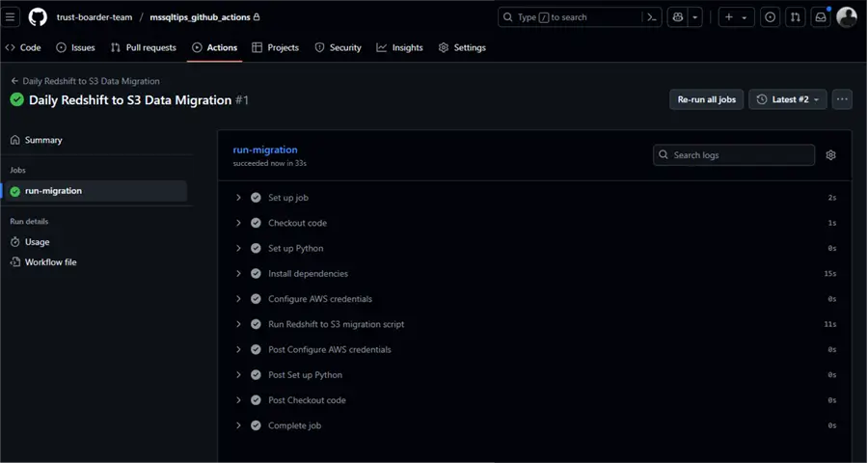Image resolution: width=868 pixels, height=463 pixels.
Task: Open the command palette icon in search bar
Action: tap(652, 17)
